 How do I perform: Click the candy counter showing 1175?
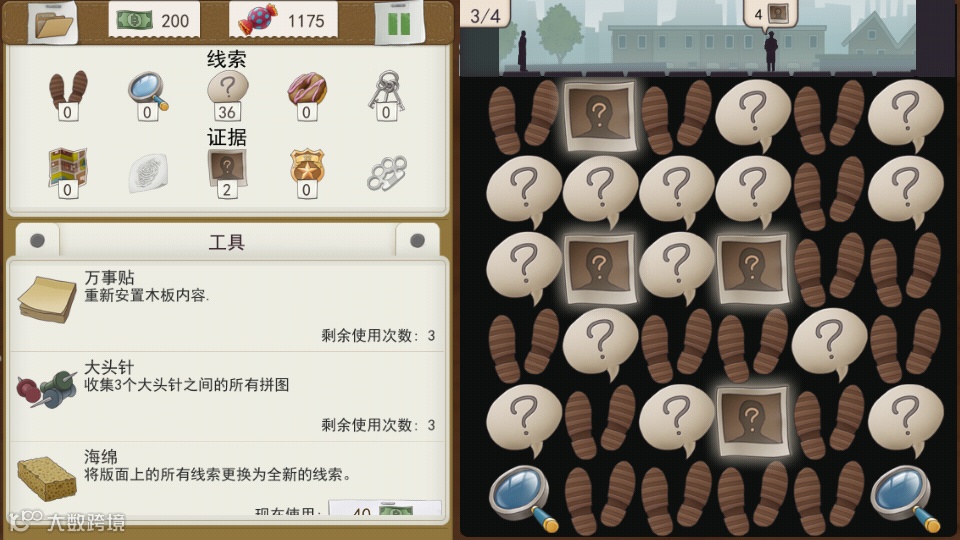(x=284, y=20)
